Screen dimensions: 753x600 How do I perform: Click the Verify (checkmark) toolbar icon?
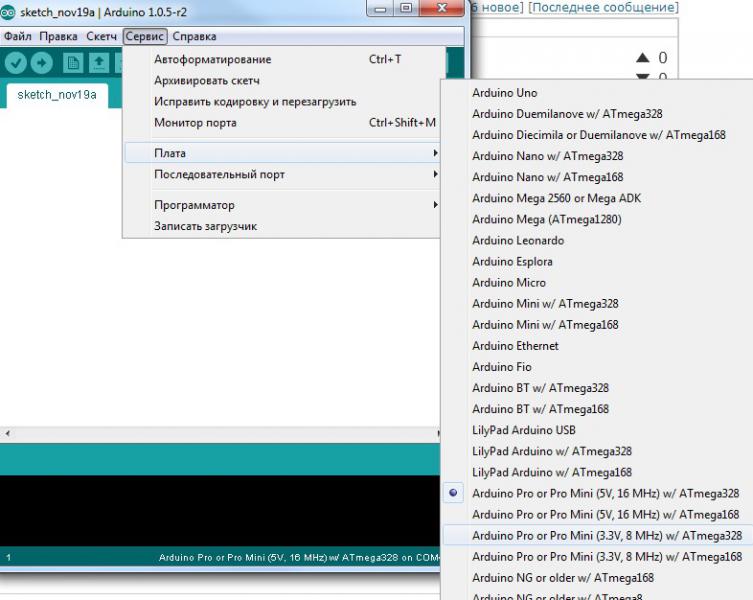tap(15, 63)
